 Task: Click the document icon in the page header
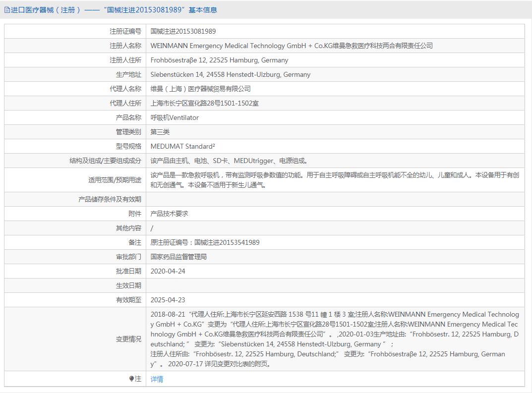(x=7, y=10)
